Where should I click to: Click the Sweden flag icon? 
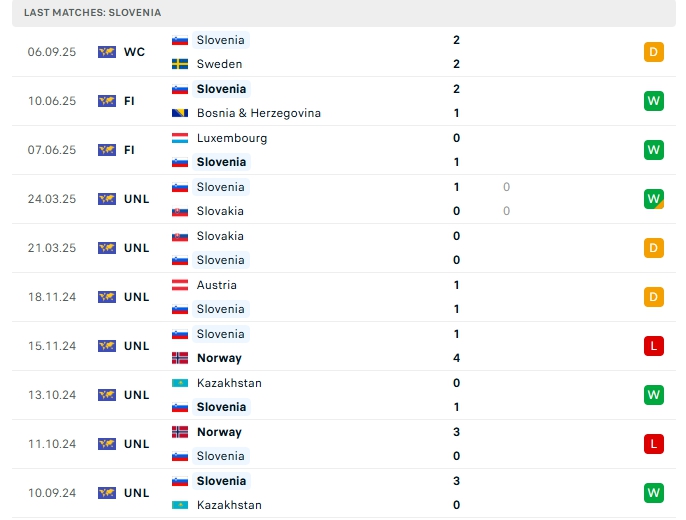(180, 64)
